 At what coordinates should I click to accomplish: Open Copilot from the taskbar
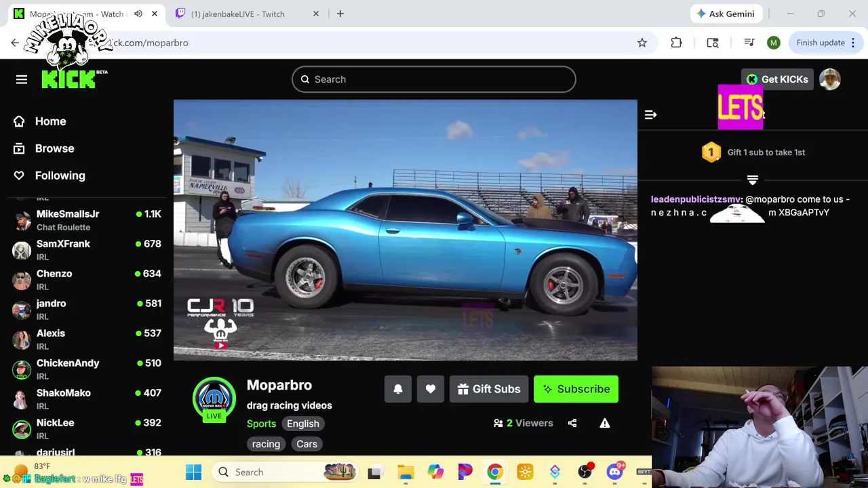[435, 472]
